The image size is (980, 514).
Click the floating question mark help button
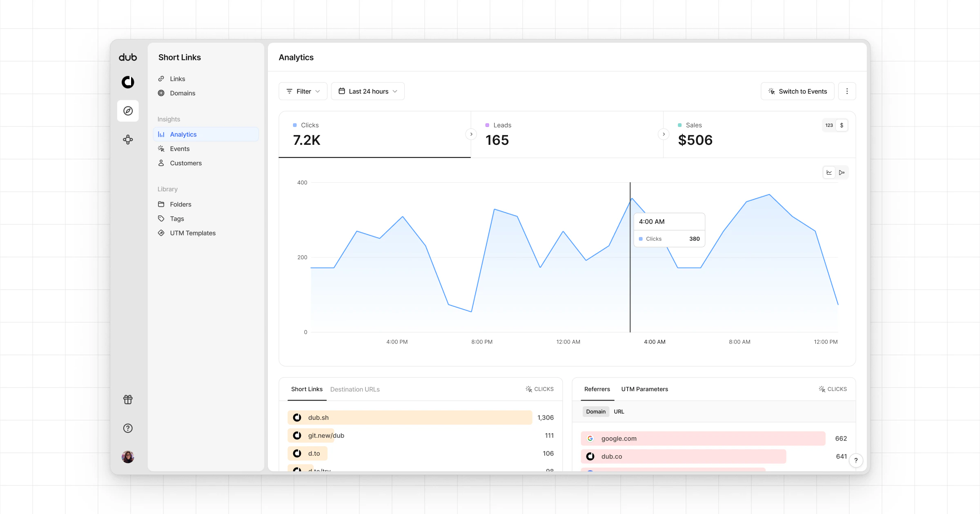(x=856, y=460)
